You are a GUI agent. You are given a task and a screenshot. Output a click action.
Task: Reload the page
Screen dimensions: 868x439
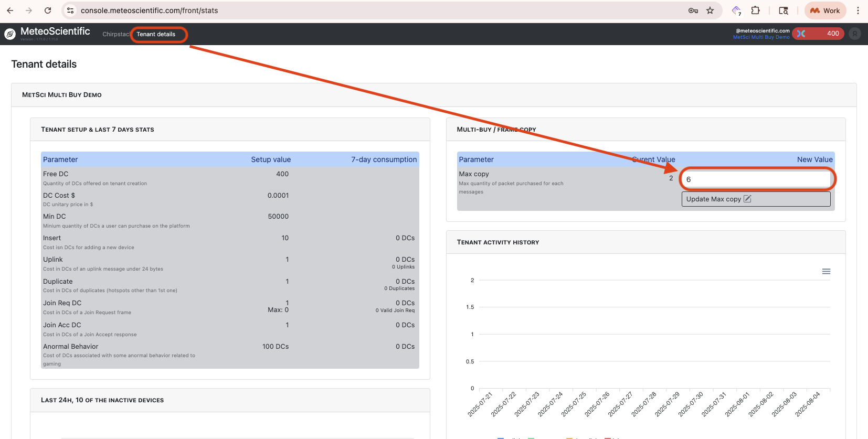pos(48,10)
